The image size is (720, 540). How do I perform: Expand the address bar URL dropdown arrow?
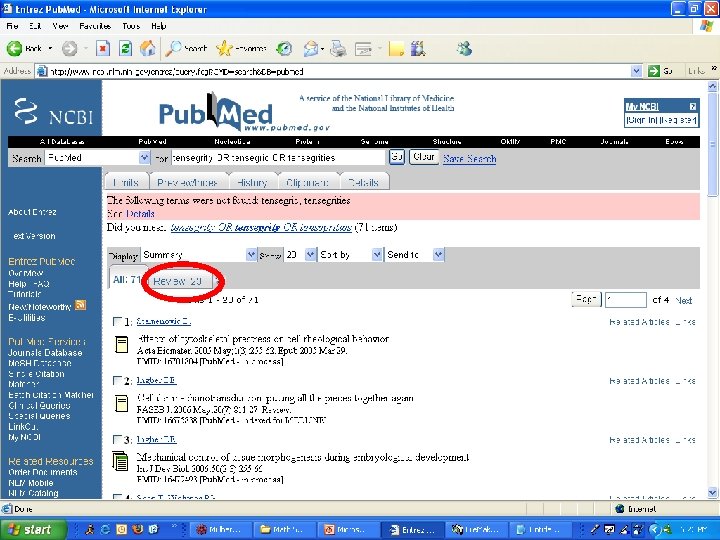636,71
